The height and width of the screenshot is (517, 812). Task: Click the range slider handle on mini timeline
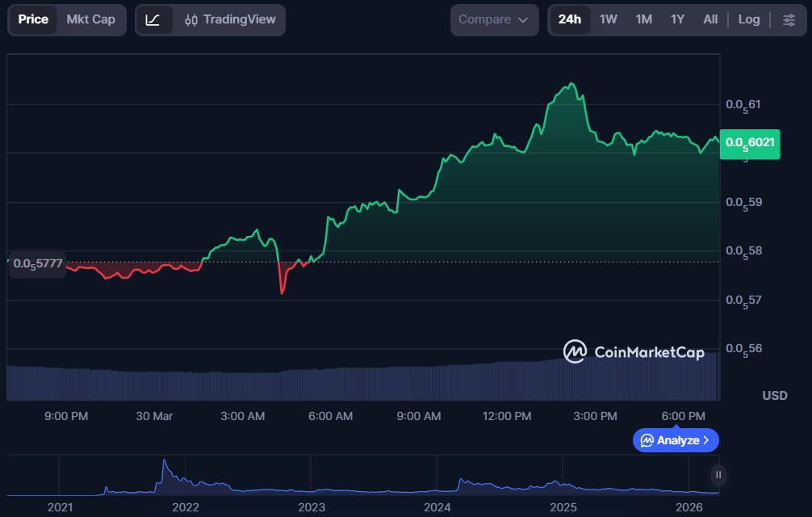click(x=718, y=475)
